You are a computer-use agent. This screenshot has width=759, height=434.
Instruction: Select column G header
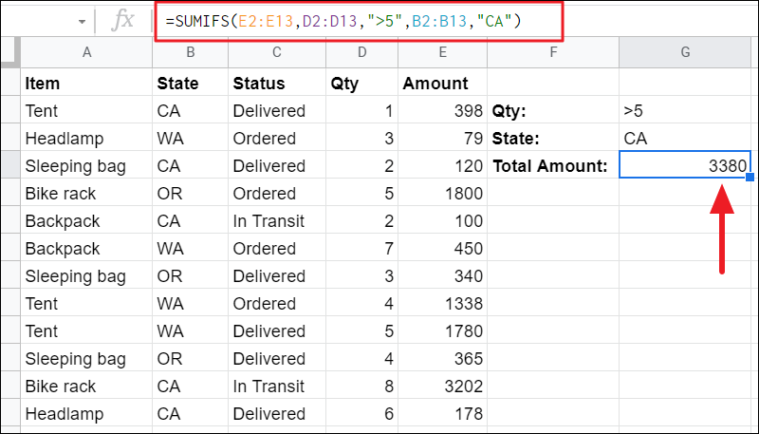coord(685,52)
